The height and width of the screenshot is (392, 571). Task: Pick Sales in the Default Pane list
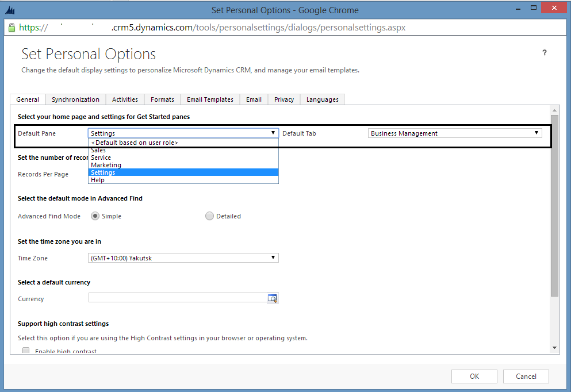(98, 150)
